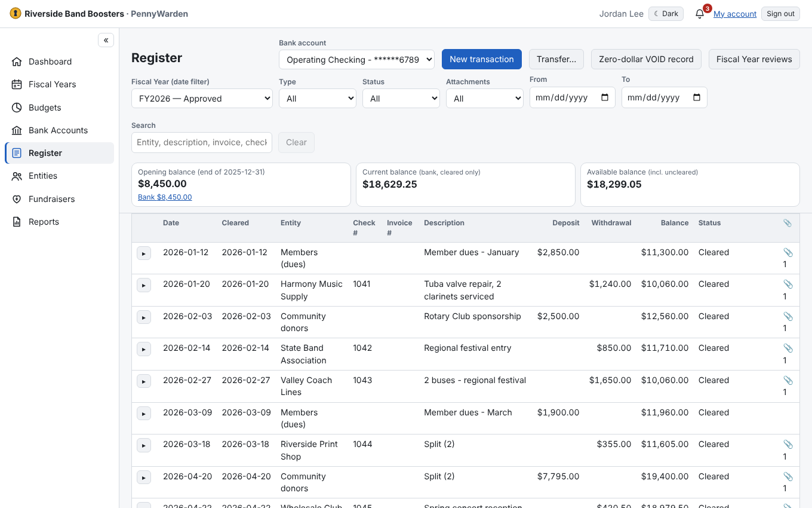Expand the Rotary Club sponsorship row

pos(144,317)
